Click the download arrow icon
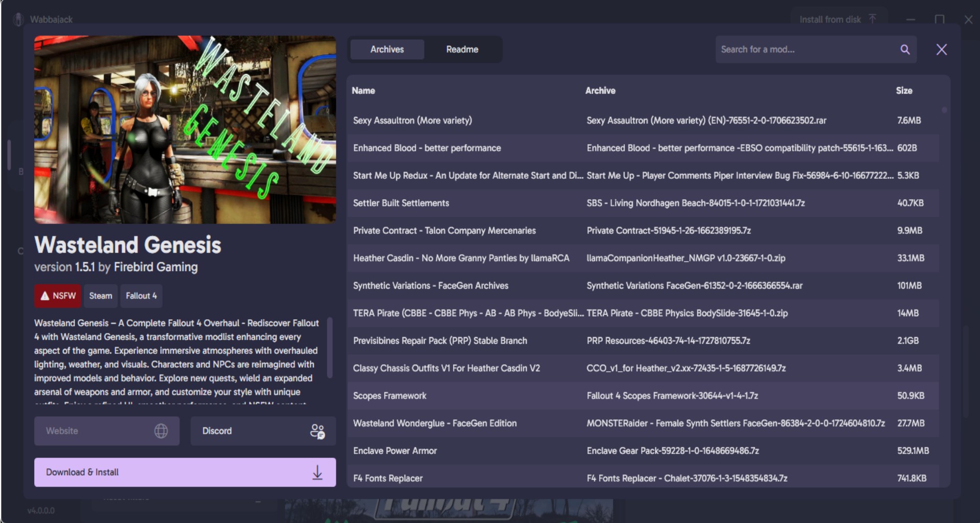The image size is (980, 523). (x=317, y=472)
